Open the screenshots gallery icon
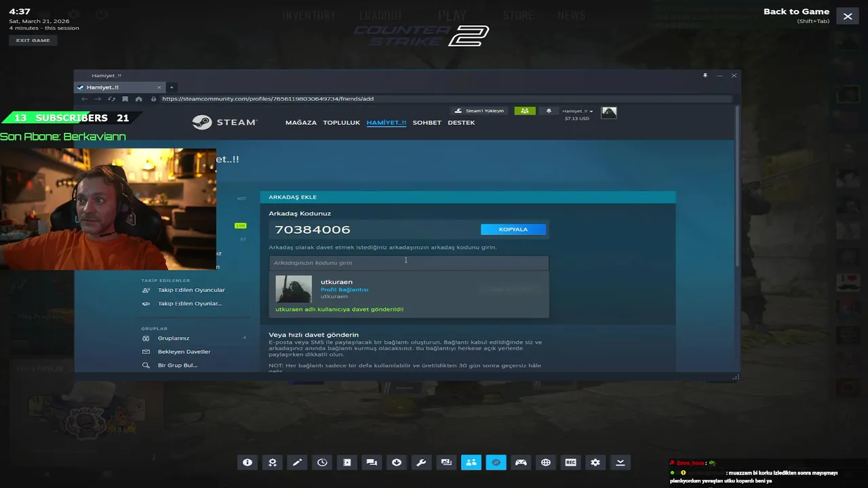The width and height of the screenshot is (868, 488). [446, 462]
